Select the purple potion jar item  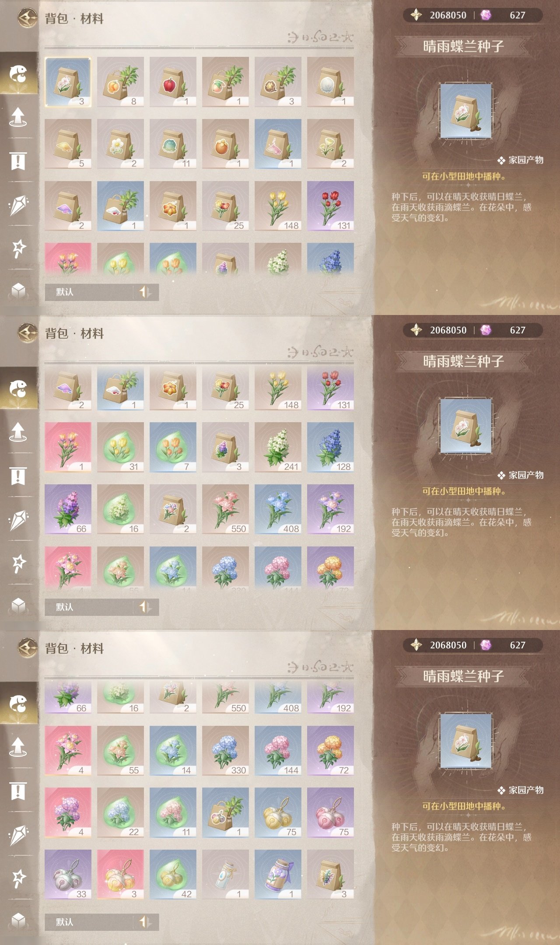point(278,875)
